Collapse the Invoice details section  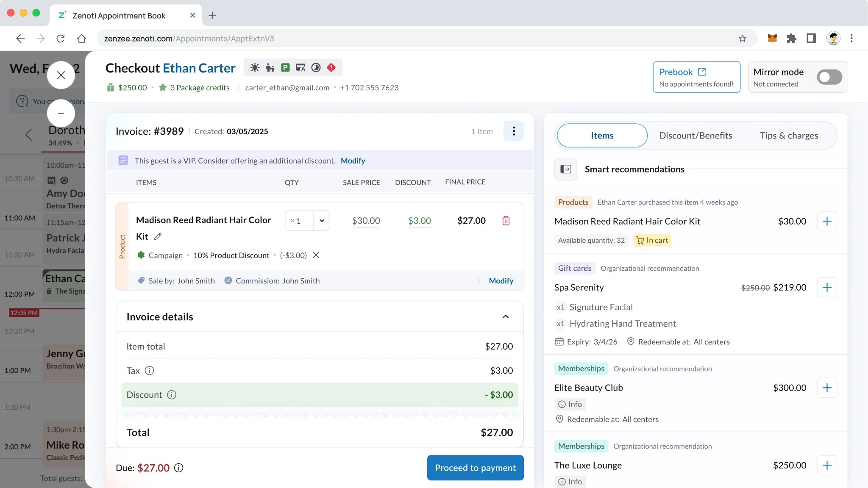505,317
